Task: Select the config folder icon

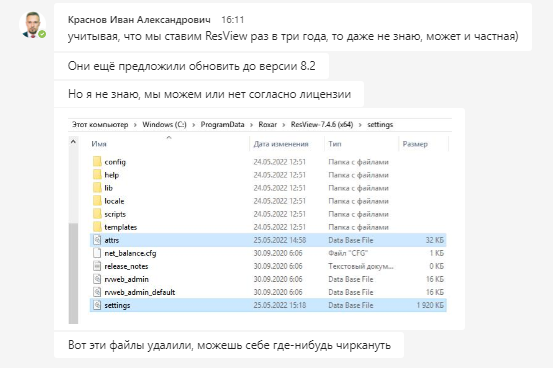Action: (x=97, y=162)
